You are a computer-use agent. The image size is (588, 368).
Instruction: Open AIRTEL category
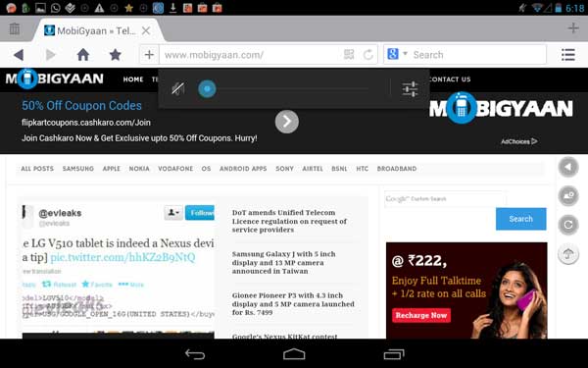(x=313, y=169)
